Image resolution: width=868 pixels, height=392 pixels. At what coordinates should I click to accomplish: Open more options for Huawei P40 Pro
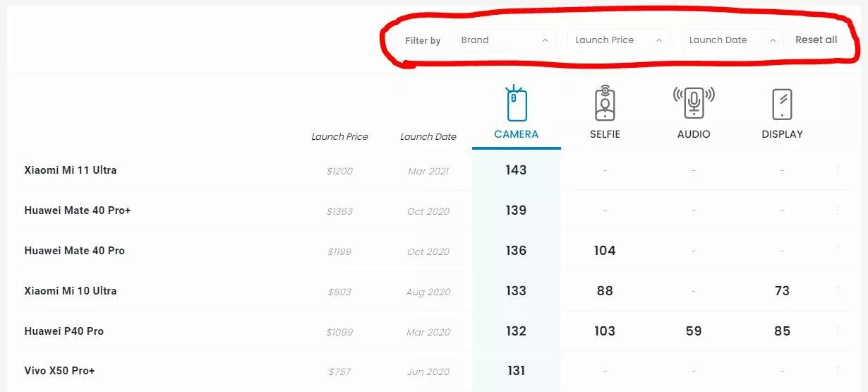[x=838, y=331]
